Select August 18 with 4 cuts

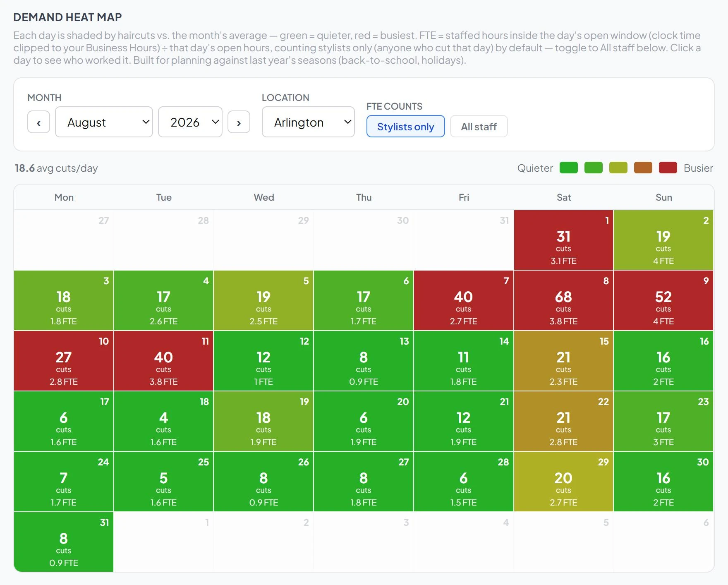tap(163, 421)
